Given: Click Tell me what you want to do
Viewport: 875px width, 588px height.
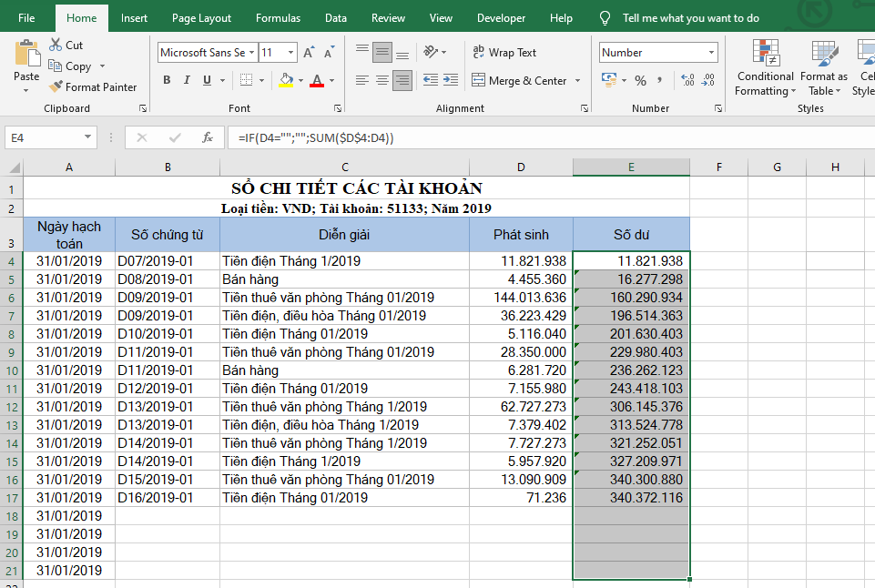Looking at the screenshot, I should click(x=690, y=18).
